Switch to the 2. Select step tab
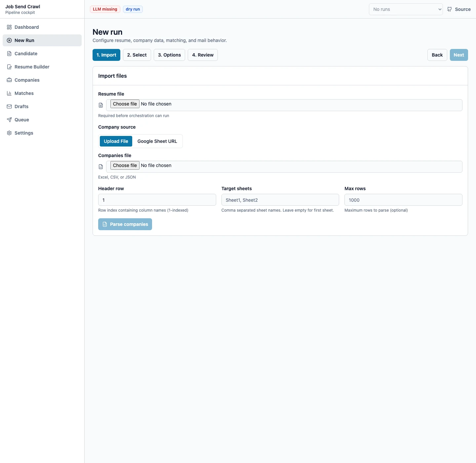This screenshot has height=463, width=476. (137, 55)
